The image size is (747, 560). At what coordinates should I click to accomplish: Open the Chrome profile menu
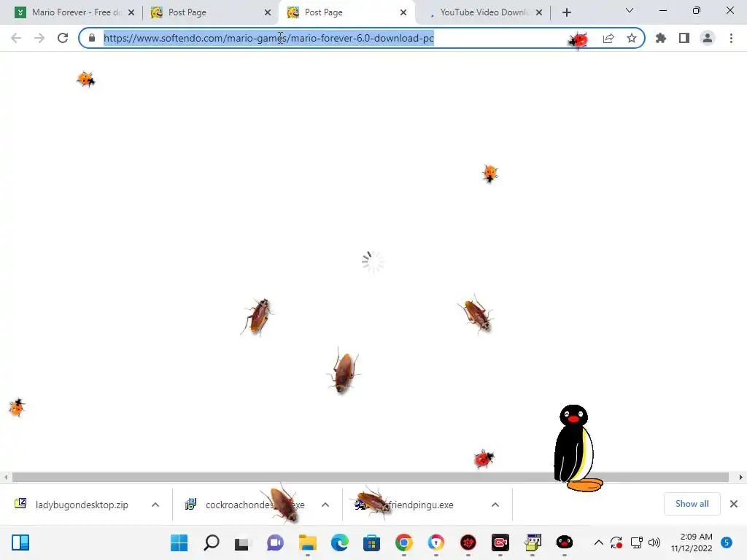(708, 38)
